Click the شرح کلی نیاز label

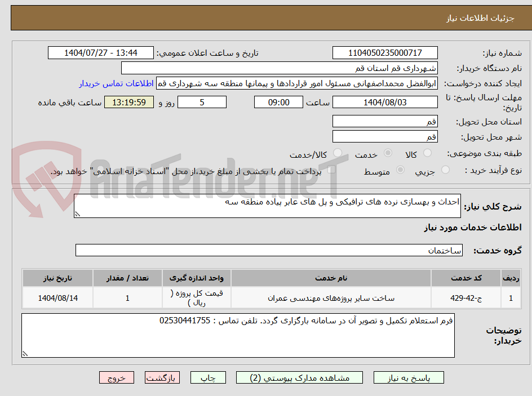pos(493,207)
